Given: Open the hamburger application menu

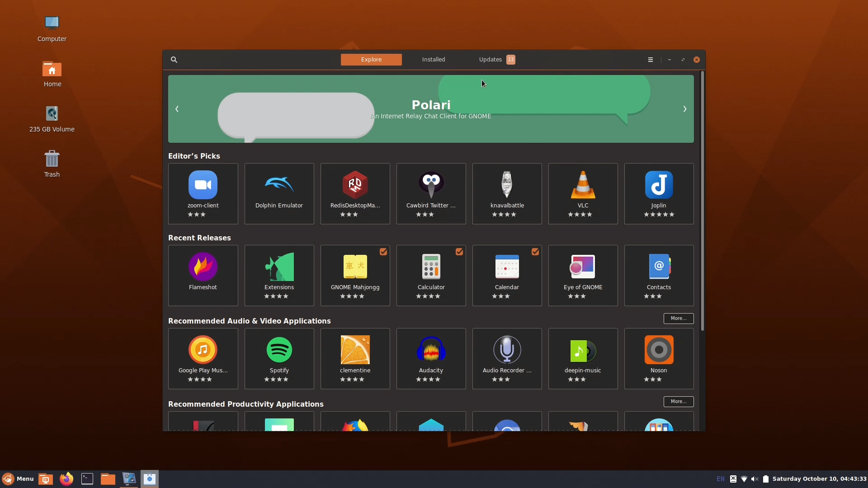Looking at the screenshot, I should pyautogui.click(x=650, y=59).
